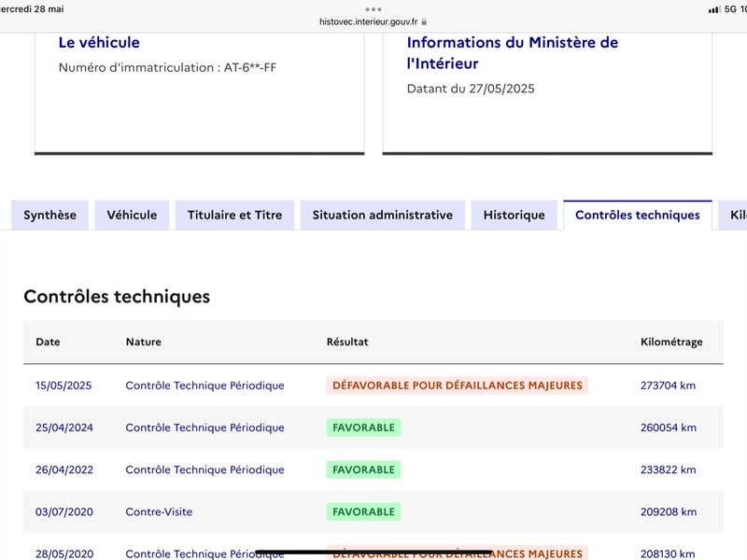The width and height of the screenshot is (747, 560).
Task: Click the Contrôles techniques section heading
Action: click(x=117, y=297)
